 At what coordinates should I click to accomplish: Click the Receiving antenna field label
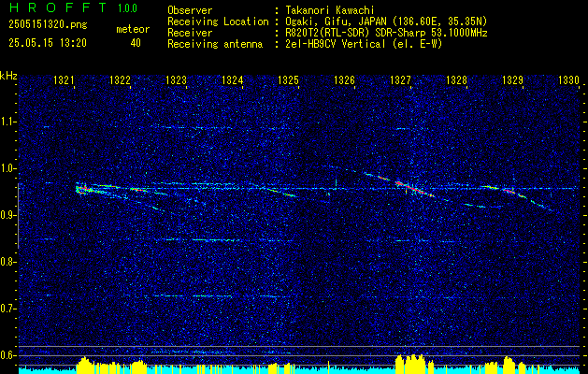point(215,44)
